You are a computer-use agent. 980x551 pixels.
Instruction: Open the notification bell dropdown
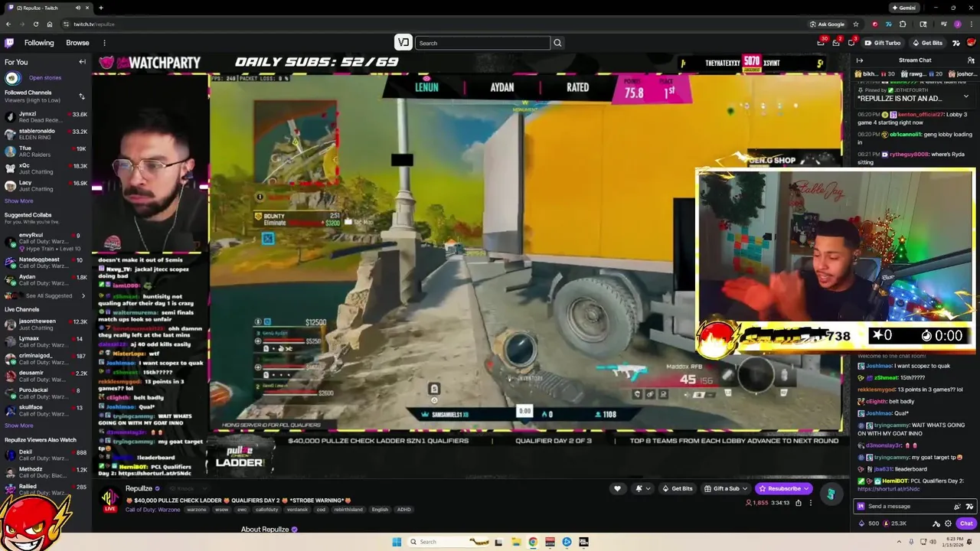click(642, 488)
